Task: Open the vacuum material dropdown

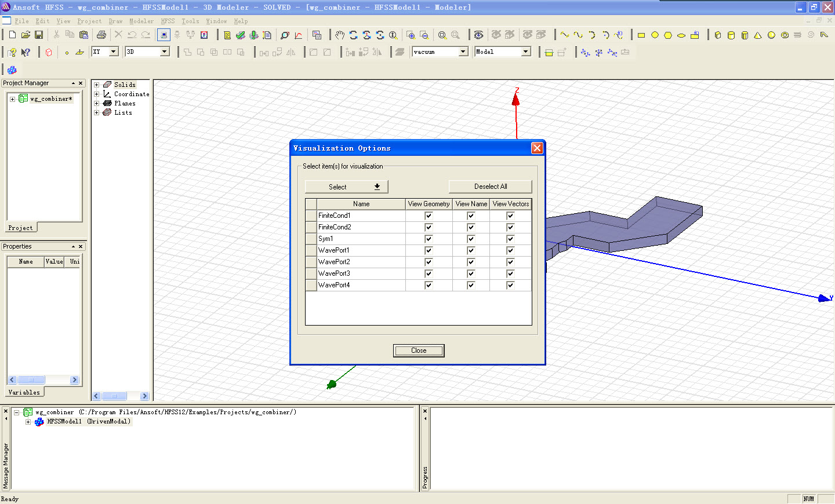Action: point(463,52)
